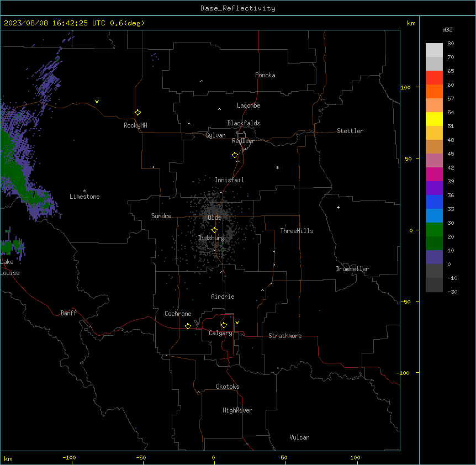Click the Limestone label
The image size is (476, 465).
pyautogui.click(x=84, y=197)
